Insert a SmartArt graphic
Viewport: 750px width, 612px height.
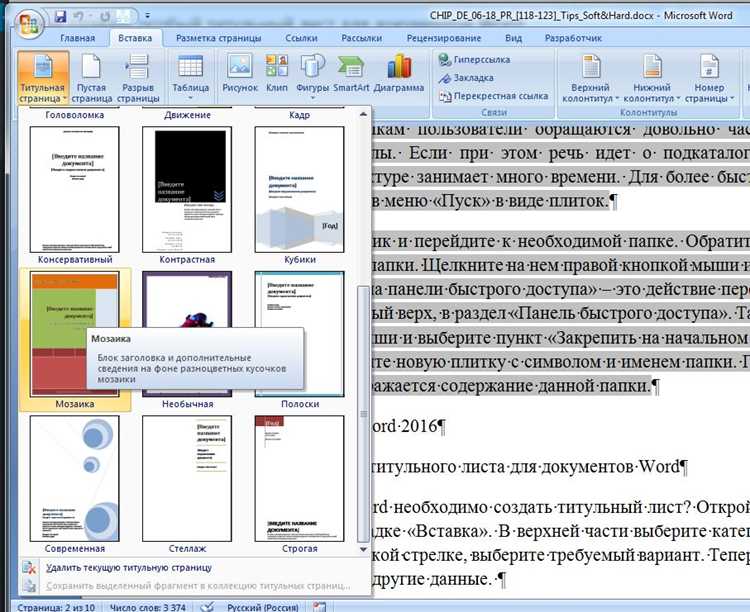pyautogui.click(x=351, y=73)
